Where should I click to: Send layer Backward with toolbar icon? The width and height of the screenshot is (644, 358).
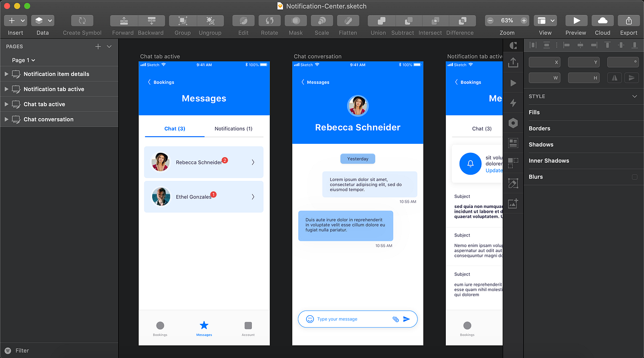(151, 20)
